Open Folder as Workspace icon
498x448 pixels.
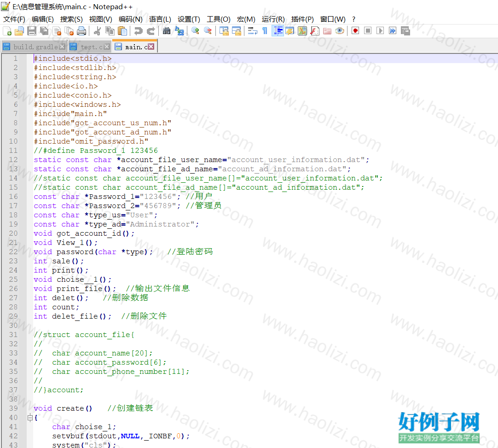tap(327, 31)
